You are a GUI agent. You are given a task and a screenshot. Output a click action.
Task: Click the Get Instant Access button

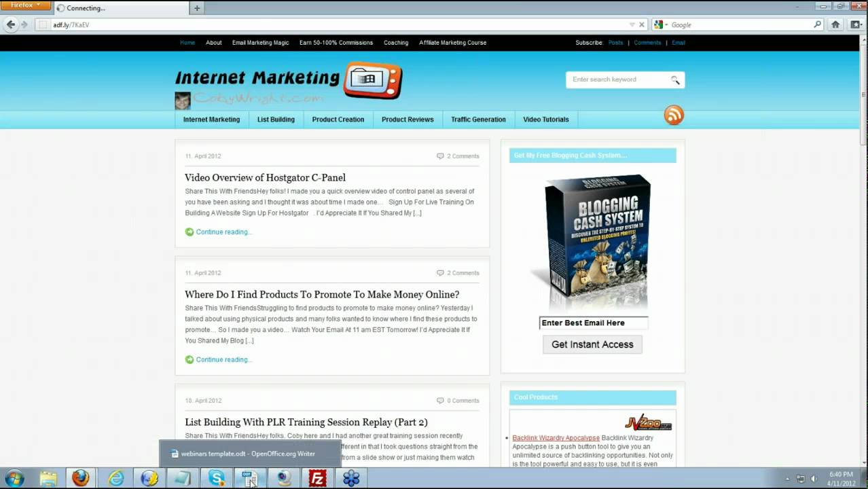pyautogui.click(x=592, y=344)
